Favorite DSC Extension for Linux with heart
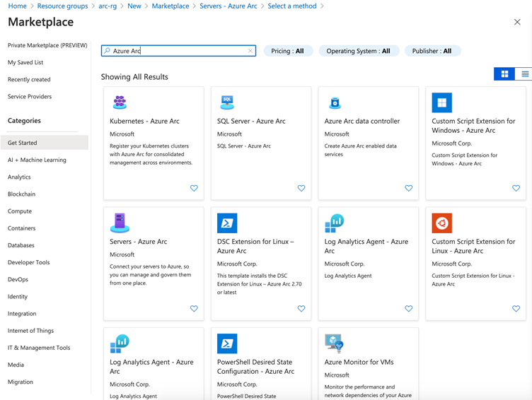Image resolution: width=532 pixels, height=400 pixels. click(x=301, y=308)
